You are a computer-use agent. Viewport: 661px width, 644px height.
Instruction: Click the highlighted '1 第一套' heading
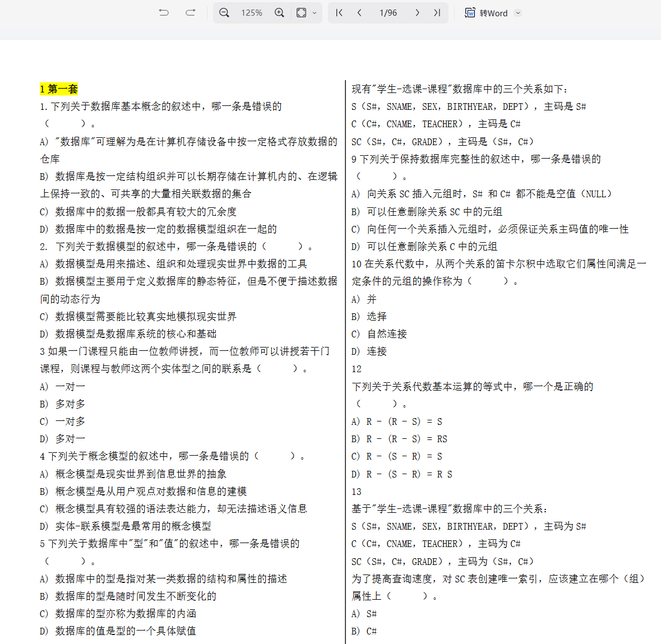59,89
